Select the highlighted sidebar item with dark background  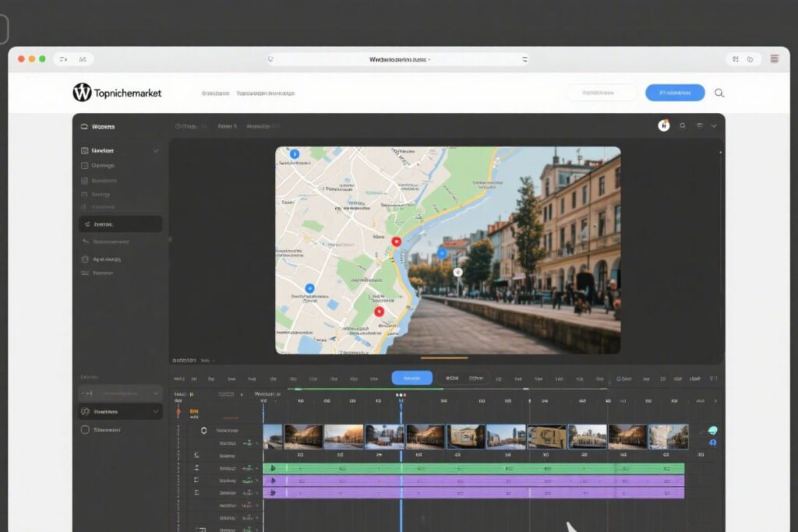pos(121,224)
